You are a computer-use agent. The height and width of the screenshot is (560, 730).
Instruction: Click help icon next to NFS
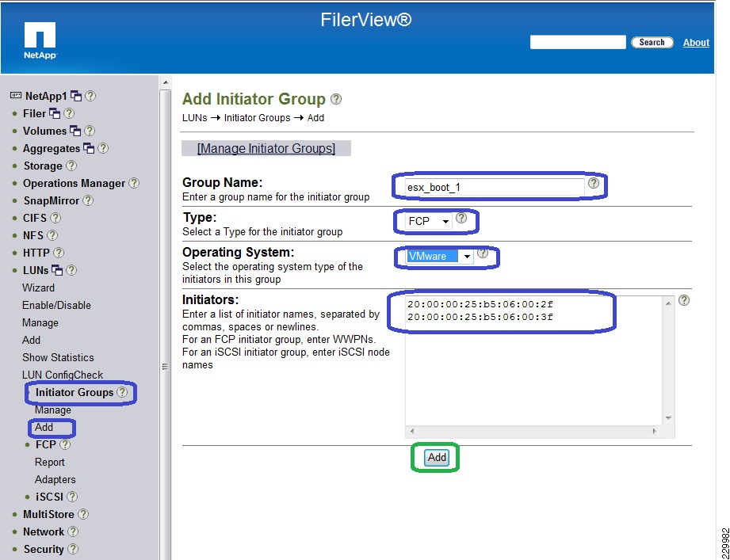click(x=52, y=235)
